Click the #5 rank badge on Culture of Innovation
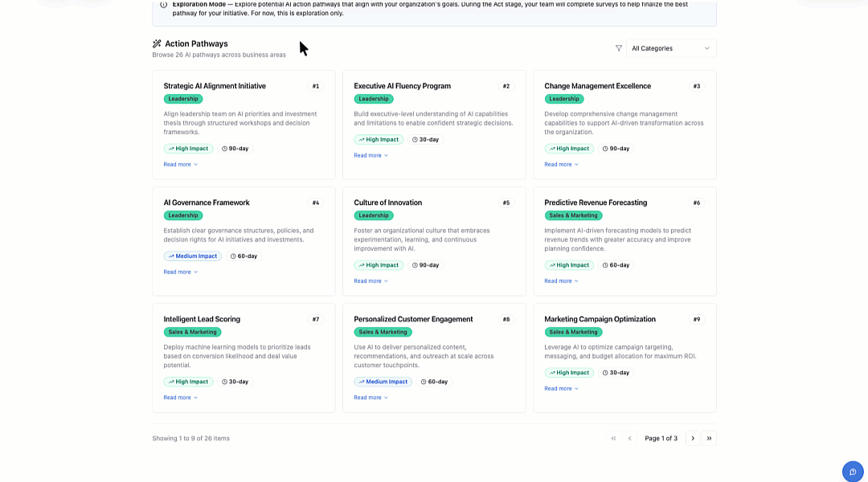The image size is (868, 482). tap(506, 202)
